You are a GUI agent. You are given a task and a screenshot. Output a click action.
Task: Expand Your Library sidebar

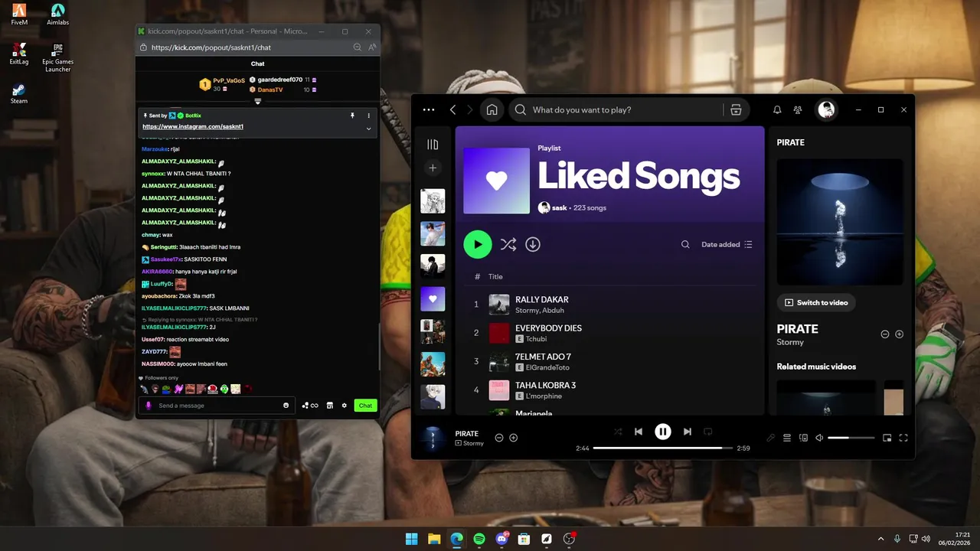click(433, 145)
